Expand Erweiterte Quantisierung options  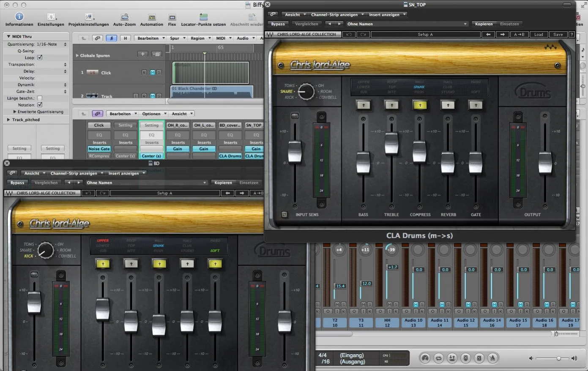coord(15,112)
